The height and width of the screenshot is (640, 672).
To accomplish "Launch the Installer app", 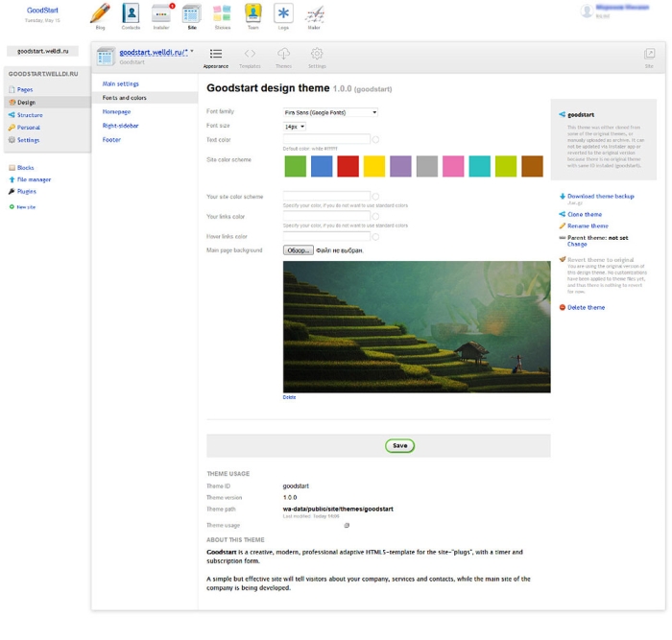I will [161, 14].
